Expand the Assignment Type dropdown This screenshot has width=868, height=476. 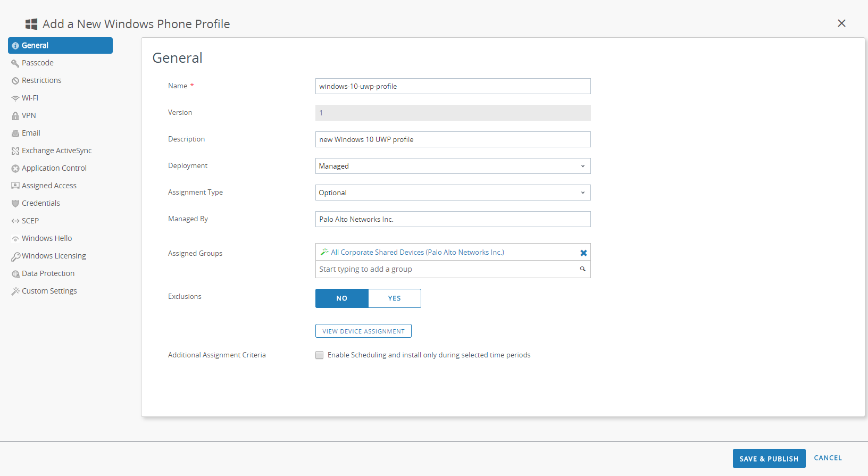pos(453,193)
